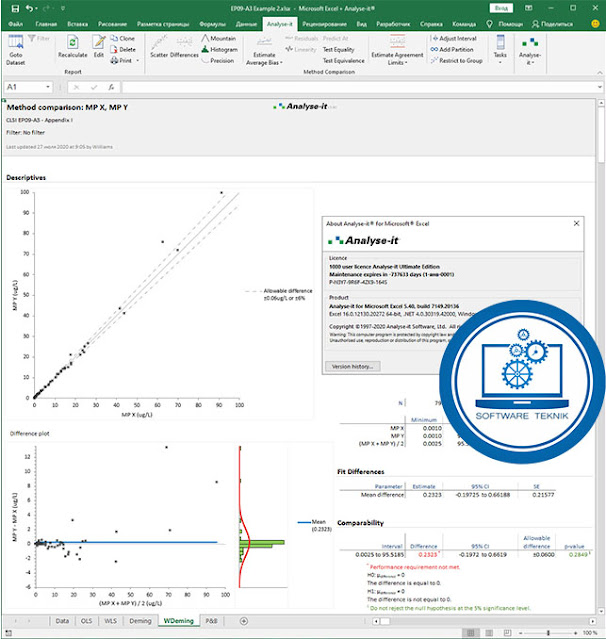
Task: Switch to the Data sheet tab
Action: (x=62, y=621)
